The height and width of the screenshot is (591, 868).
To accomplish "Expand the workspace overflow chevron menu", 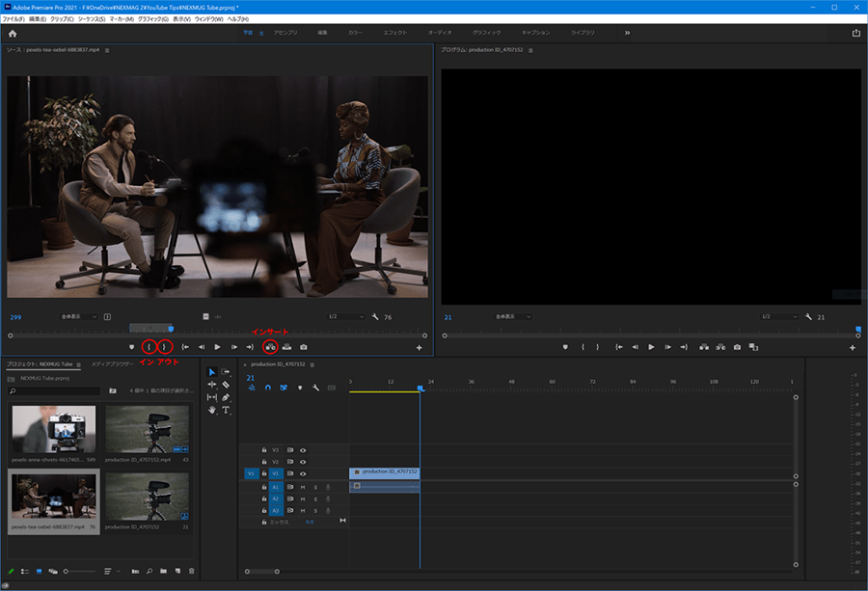I will pyautogui.click(x=627, y=33).
